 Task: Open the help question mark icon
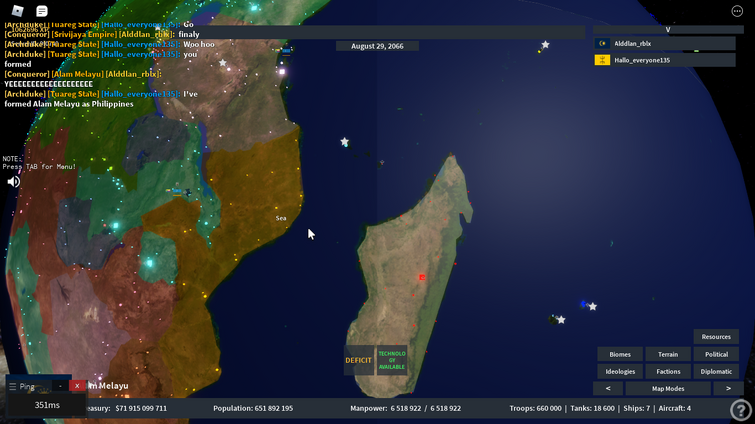pos(741,410)
